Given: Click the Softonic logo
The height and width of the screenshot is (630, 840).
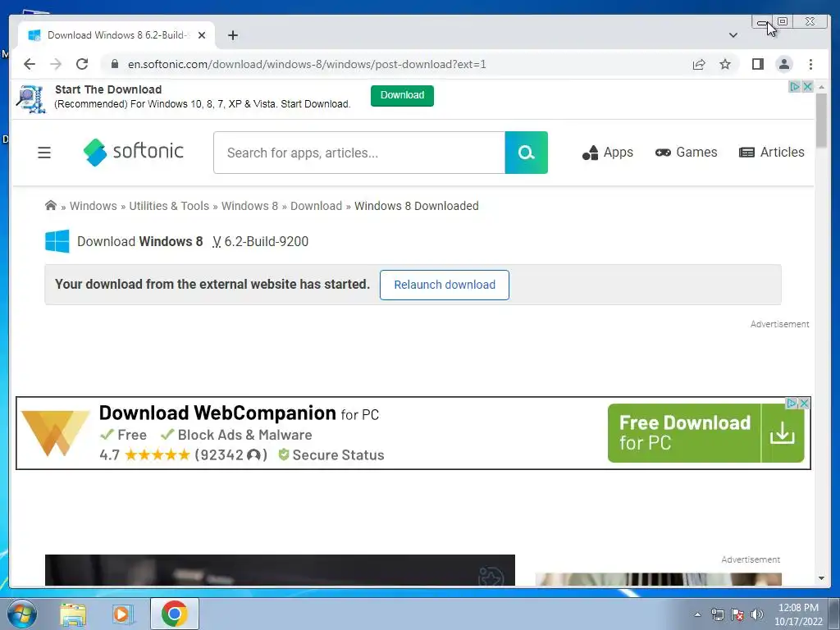Looking at the screenshot, I should [x=134, y=152].
